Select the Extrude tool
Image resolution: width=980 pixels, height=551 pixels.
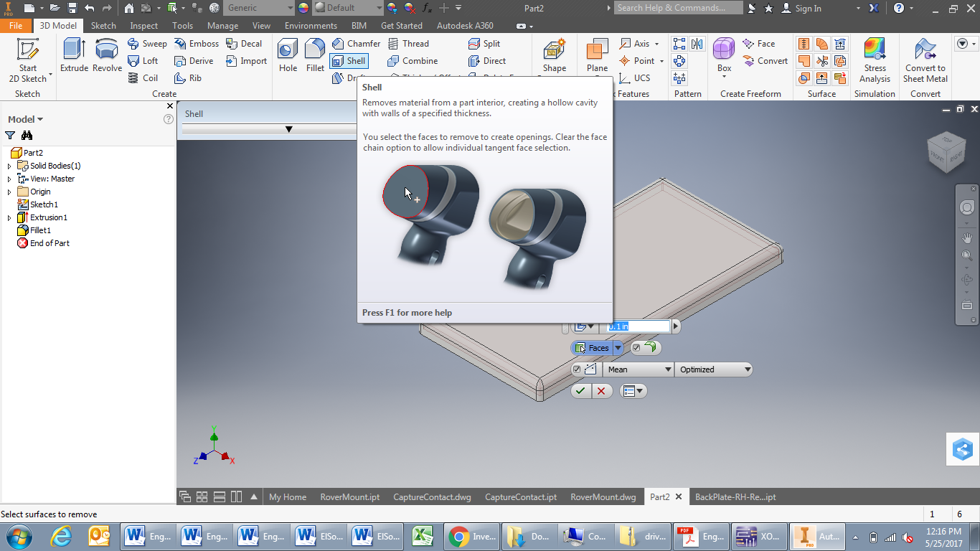[74, 55]
